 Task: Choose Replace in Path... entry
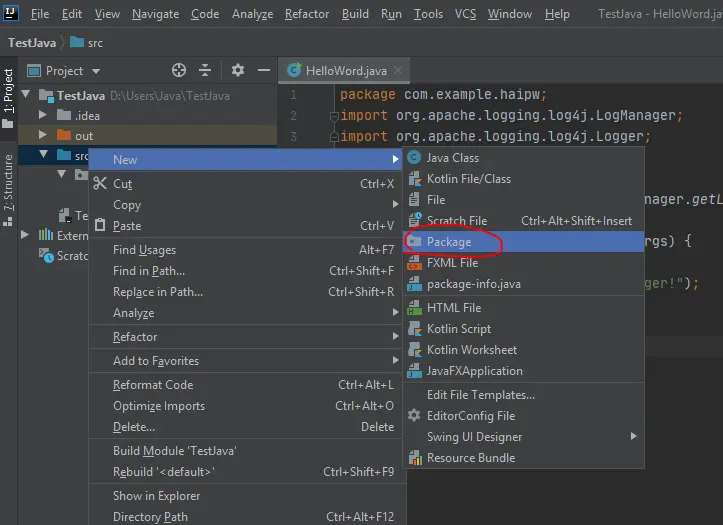pos(247,292)
